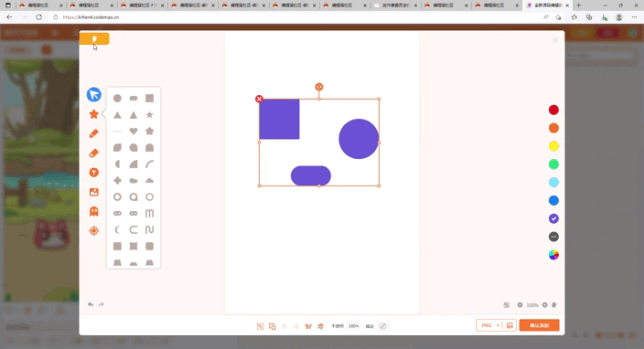The height and width of the screenshot is (349, 644).
Task: Choose the red color swatch
Action: (553, 110)
